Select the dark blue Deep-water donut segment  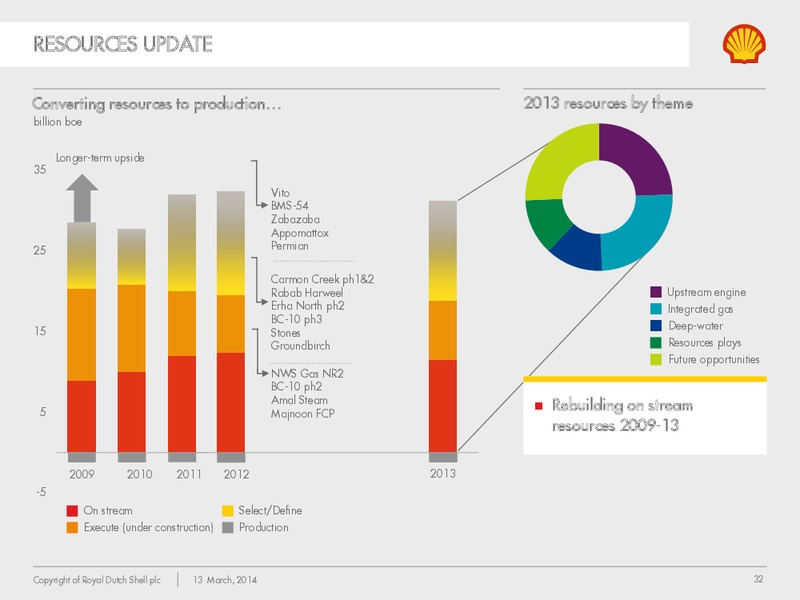point(579,250)
